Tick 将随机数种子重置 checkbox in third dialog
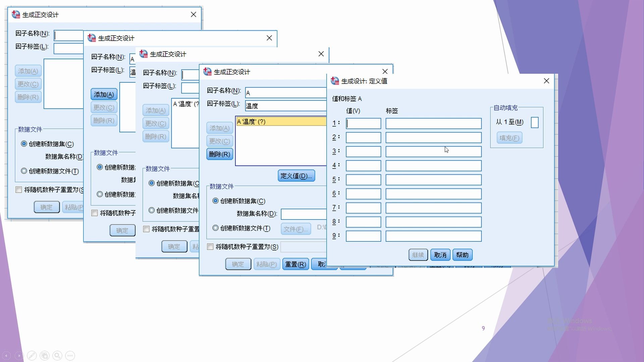 pyautogui.click(x=146, y=229)
